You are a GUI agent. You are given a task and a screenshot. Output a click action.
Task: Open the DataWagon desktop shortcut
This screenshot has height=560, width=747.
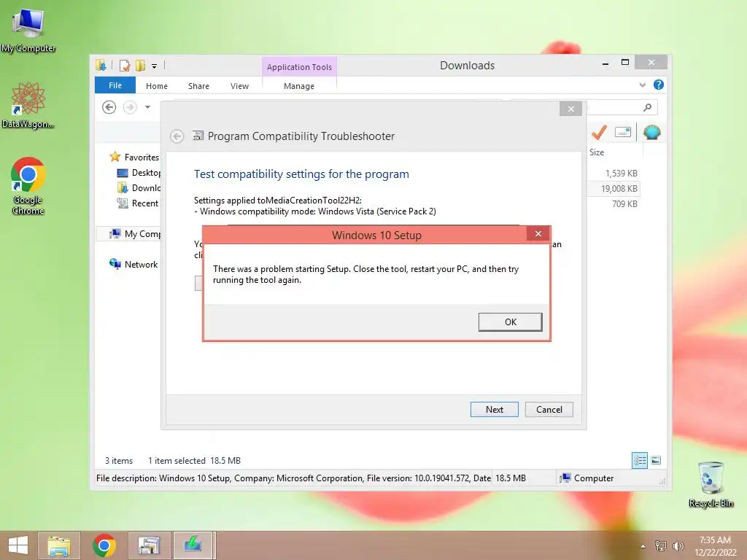coord(28,105)
